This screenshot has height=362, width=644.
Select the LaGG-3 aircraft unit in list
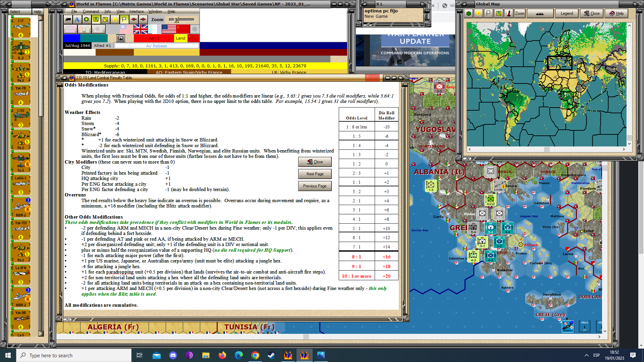coord(21,185)
